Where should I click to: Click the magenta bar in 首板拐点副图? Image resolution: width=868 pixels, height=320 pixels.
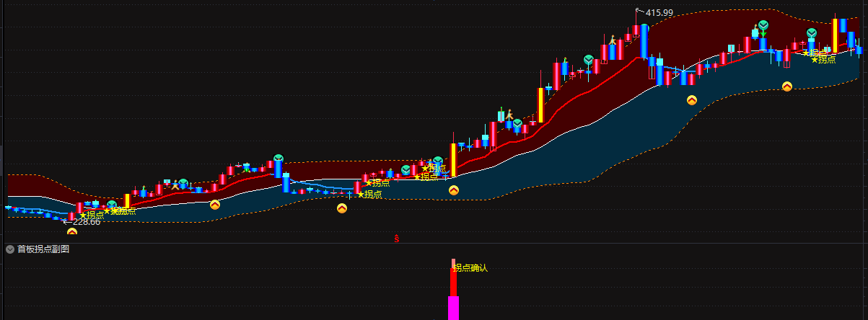point(453,308)
